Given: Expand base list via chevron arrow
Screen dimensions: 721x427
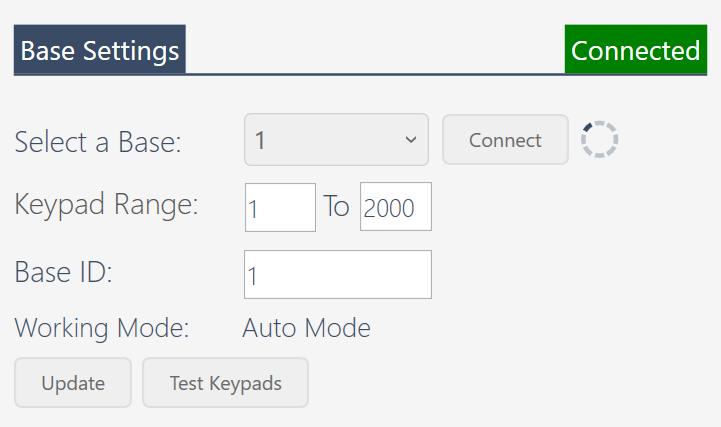Looking at the screenshot, I should click(x=411, y=140).
